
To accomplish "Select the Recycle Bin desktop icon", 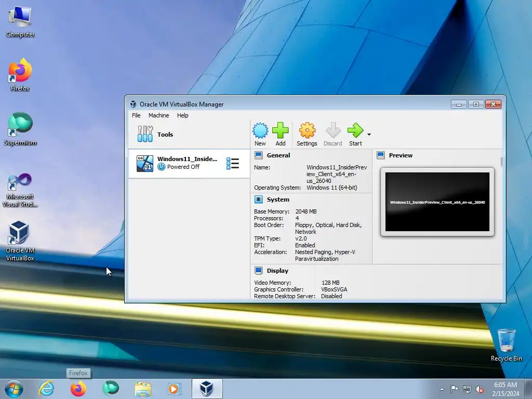I will click(x=506, y=345).
